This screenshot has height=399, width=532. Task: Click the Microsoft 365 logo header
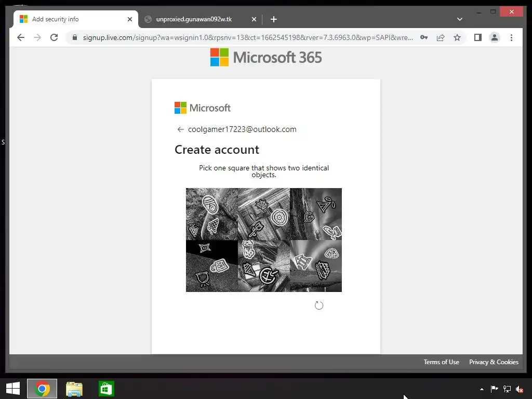click(265, 57)
